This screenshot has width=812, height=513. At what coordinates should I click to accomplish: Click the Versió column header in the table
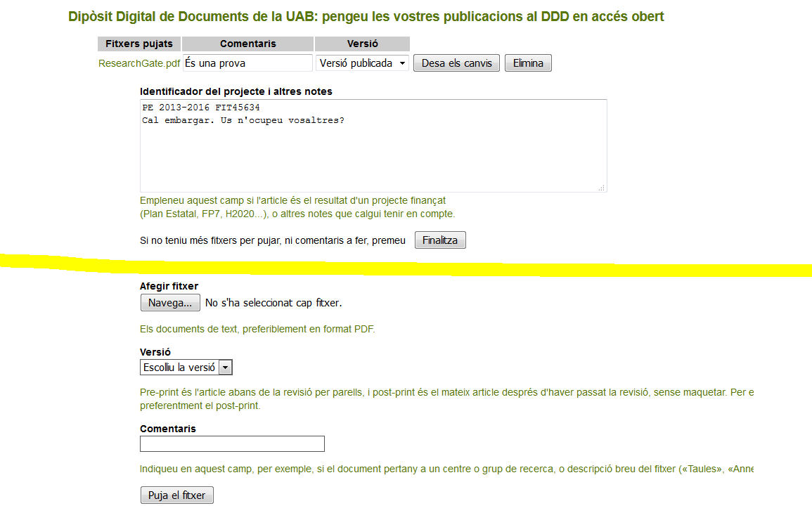coord(362,44)
